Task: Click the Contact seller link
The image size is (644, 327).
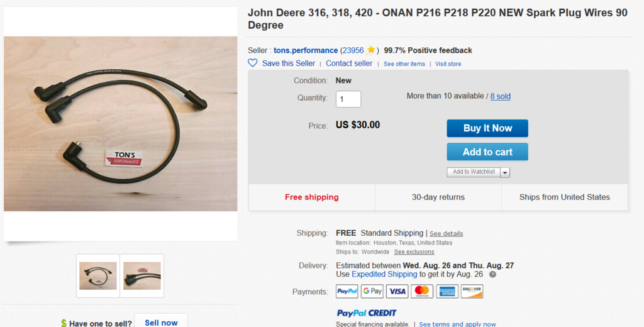Action: (349, 64)
